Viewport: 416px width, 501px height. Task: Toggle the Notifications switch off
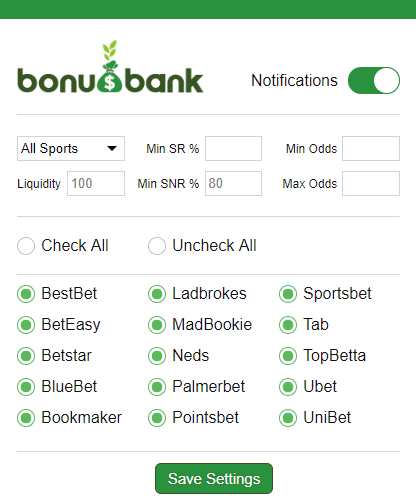tap(374, 80)
